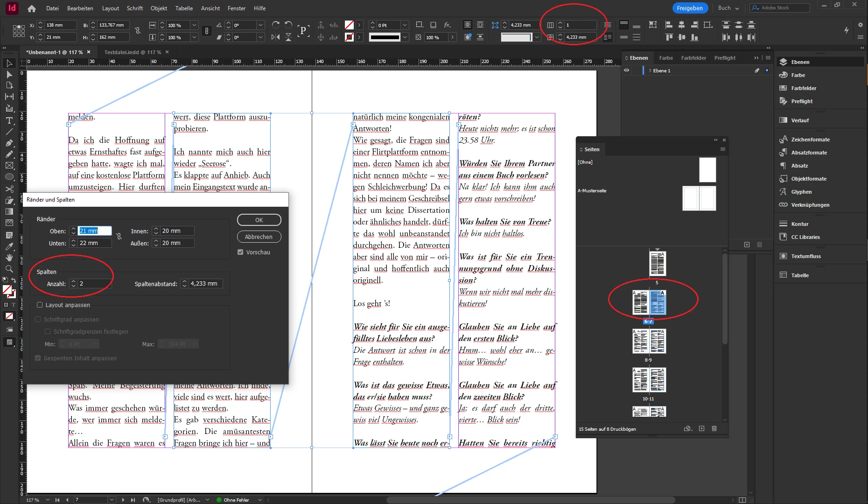This screenshot has width=868, height=504.
Task: Open the rotation angle dropdown
Action: [x=261, y=25]
